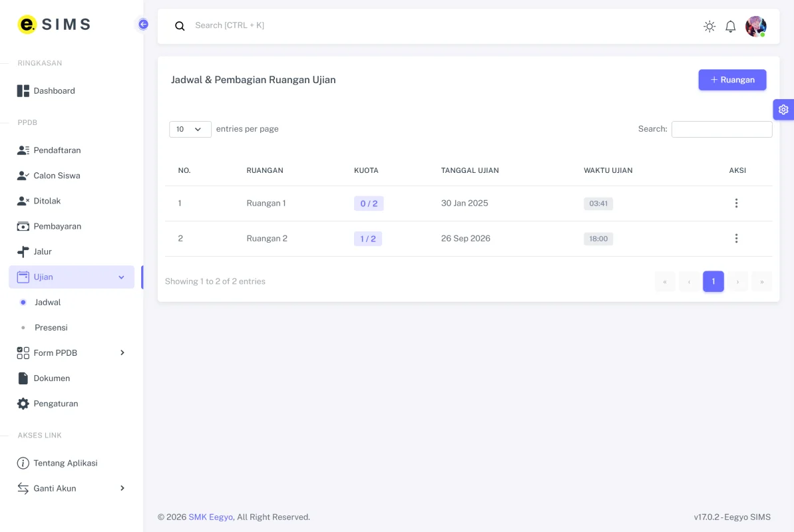Open actions menu for Ruangan 2
The image size is (794, 532).
736,239
